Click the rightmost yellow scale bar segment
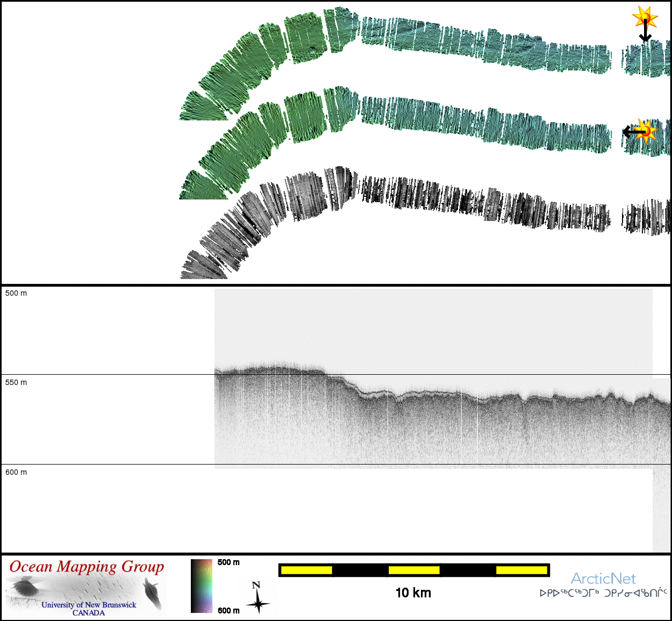Image resolution: width=672 pixels, height=621 pixels. click(x=521, y=570)
